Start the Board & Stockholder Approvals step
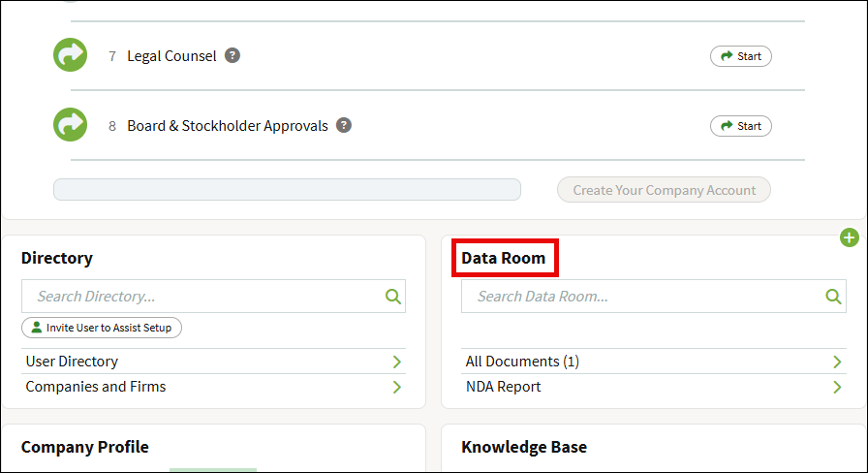The image size is (868, 473). click(741, 126)
